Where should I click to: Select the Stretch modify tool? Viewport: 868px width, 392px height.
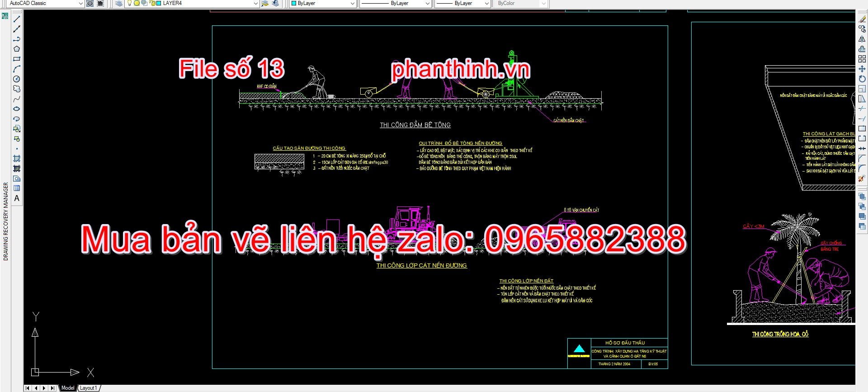[x=862, y=99]
